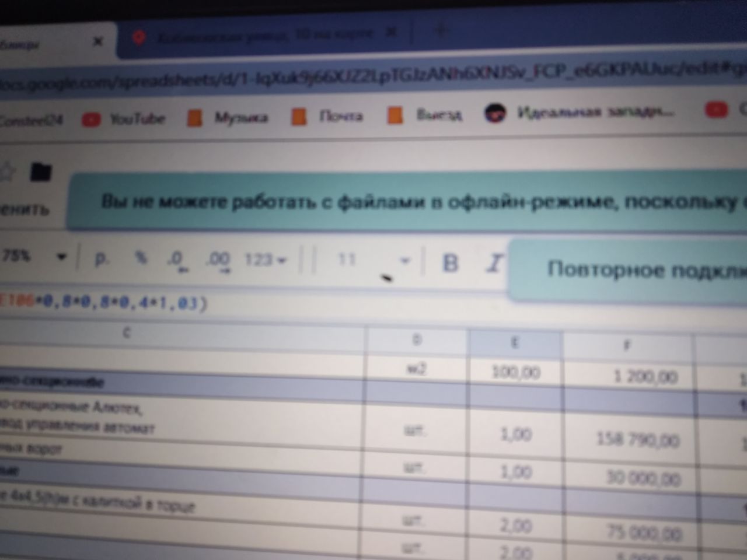The image size is (747, 560).
Task: Open the Идеальная западня bookmark
Action: pos(581,112)
